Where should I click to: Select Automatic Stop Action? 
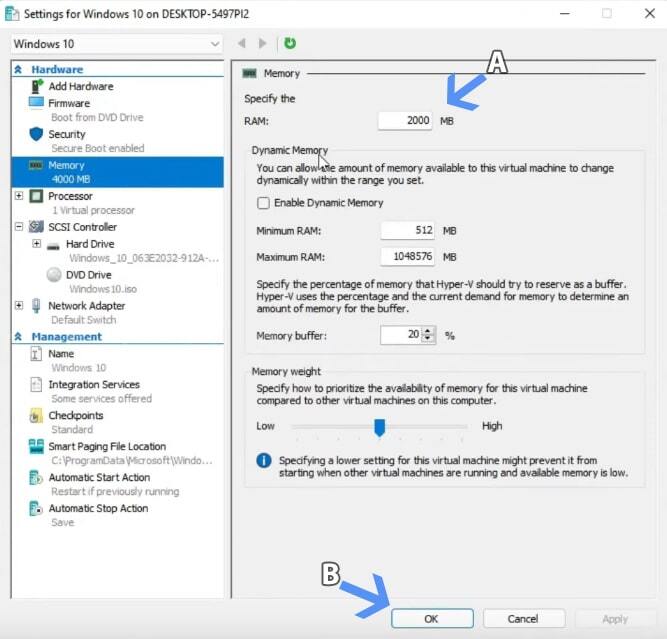[x=98, y=508]
